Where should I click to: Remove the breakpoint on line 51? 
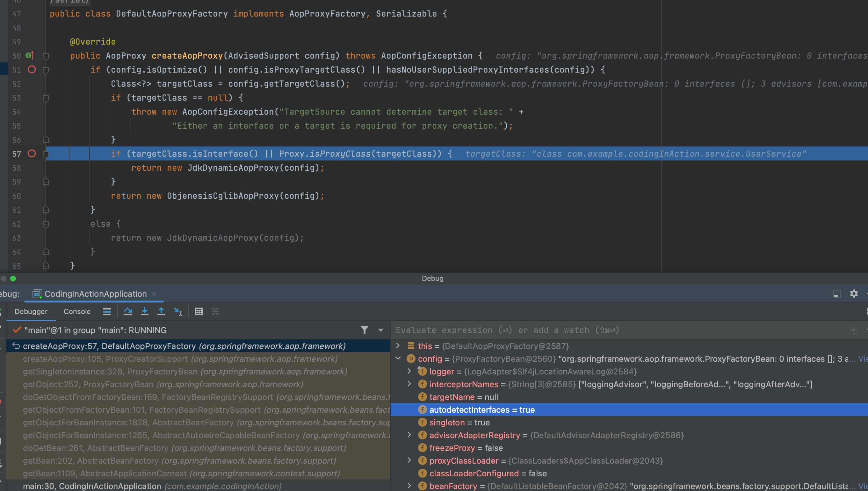click(x=32, y=69)
